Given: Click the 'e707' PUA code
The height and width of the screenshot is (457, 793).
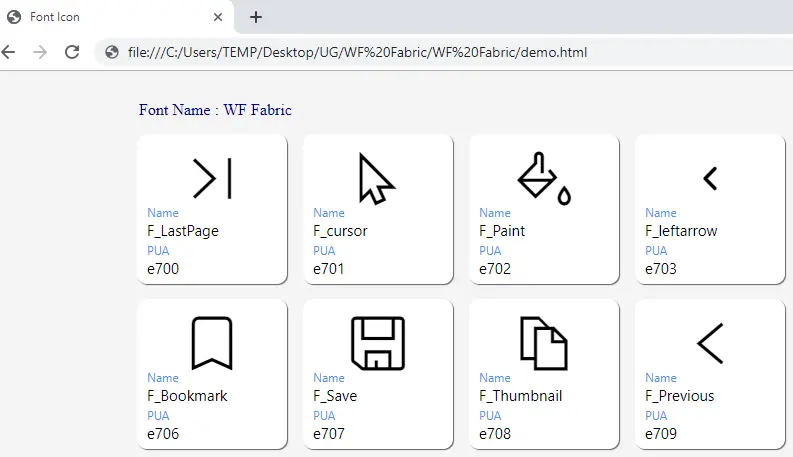Looking at the screenshot, I should (329, 434).
